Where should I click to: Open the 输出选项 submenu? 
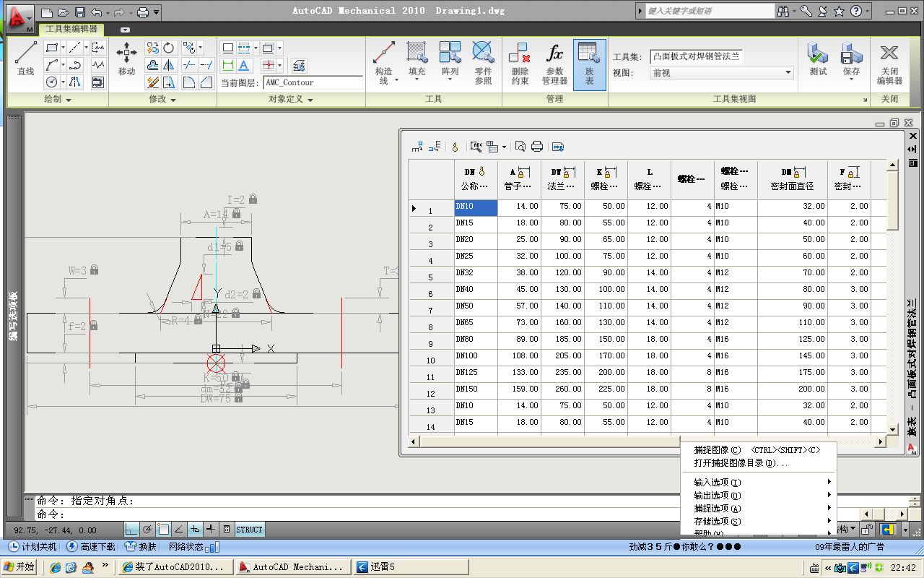click(758, 496)
